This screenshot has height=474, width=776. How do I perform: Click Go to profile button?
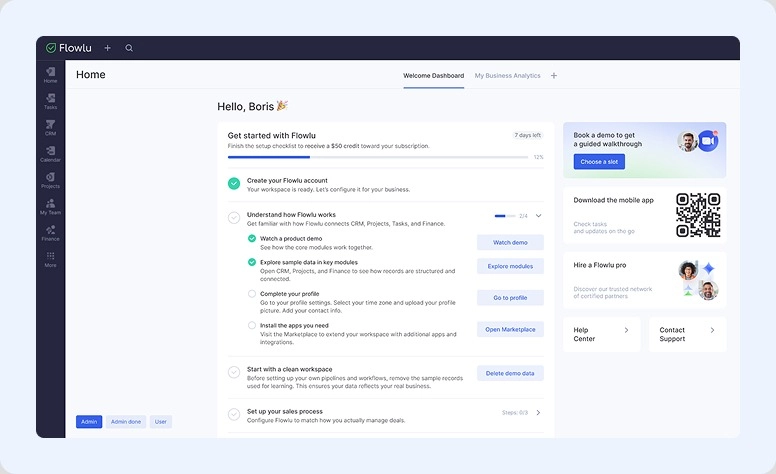pyautogui.click(x=510, y=298)
